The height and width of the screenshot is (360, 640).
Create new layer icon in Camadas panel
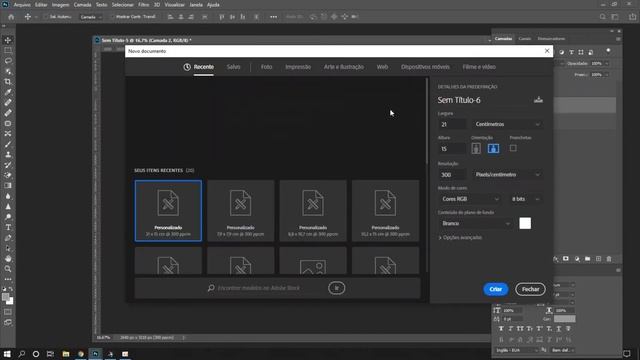pyautogui.click(x=598, y=259)
